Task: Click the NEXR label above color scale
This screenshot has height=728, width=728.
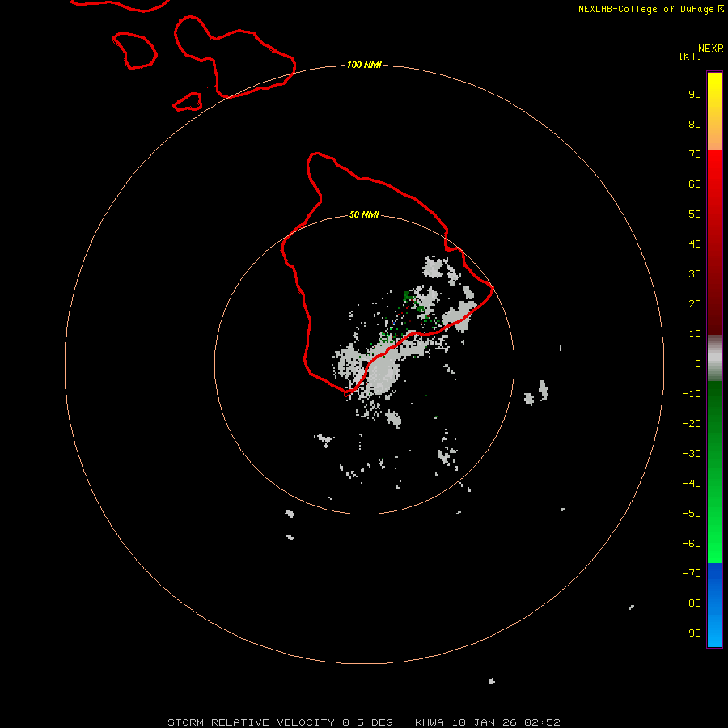Action: point(711,49)
